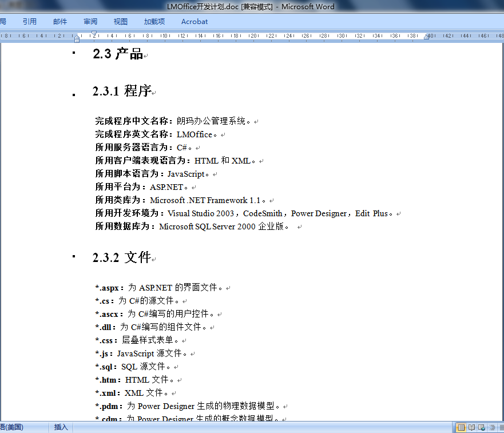Click the line 完成程序英文名称：LMOffice
The image size is (504, 433).
156,134
